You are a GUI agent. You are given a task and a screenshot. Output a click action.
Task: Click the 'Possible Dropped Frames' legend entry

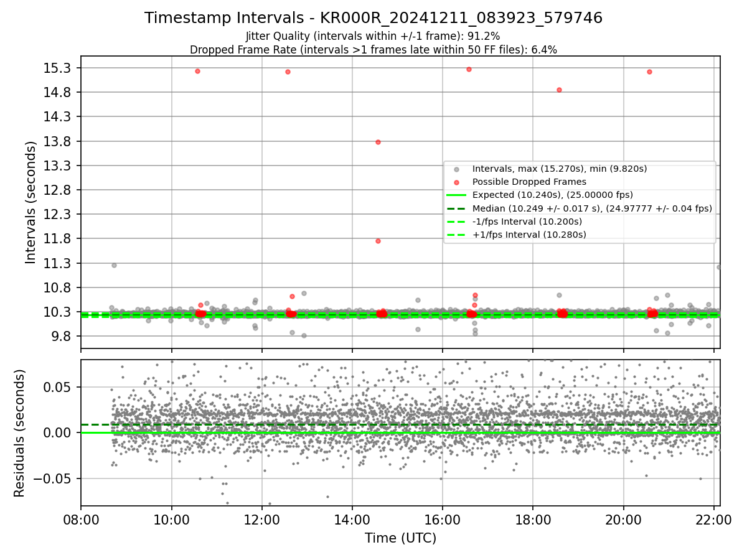click(x=529, y=182)
